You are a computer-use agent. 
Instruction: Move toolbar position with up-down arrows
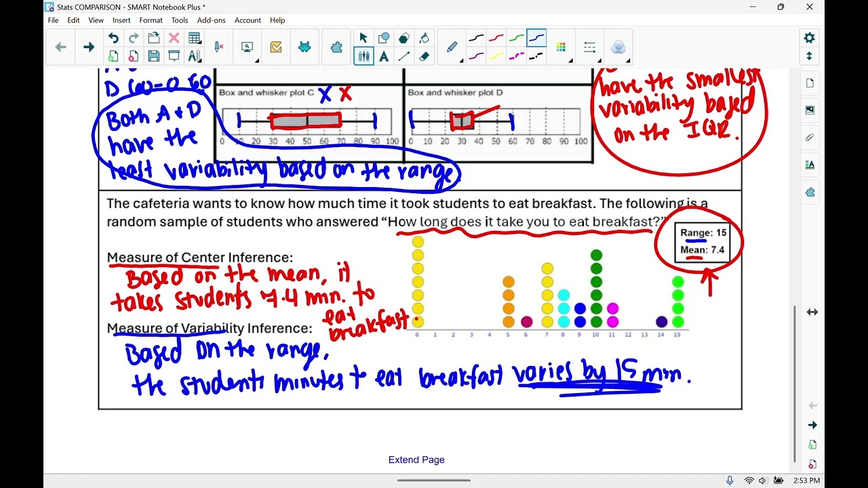pyautogui.click(x=809, y=56)
